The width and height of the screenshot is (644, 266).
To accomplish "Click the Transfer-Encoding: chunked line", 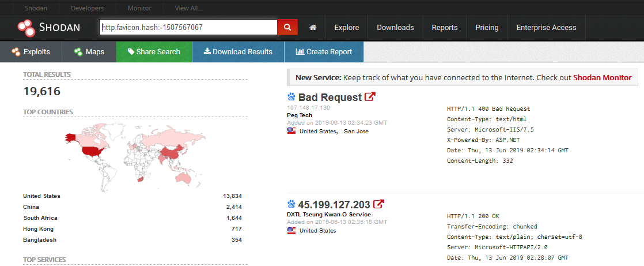I will 492,227.
